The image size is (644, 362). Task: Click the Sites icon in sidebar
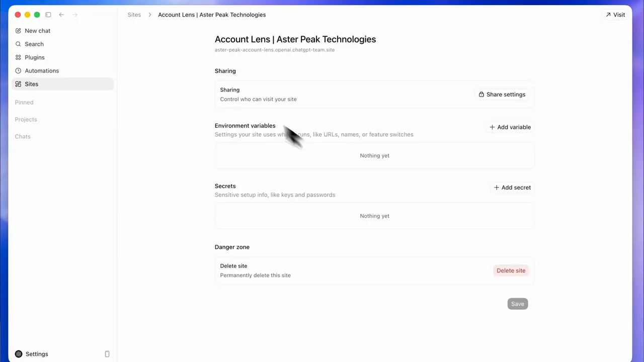click(x=18, y=84)
